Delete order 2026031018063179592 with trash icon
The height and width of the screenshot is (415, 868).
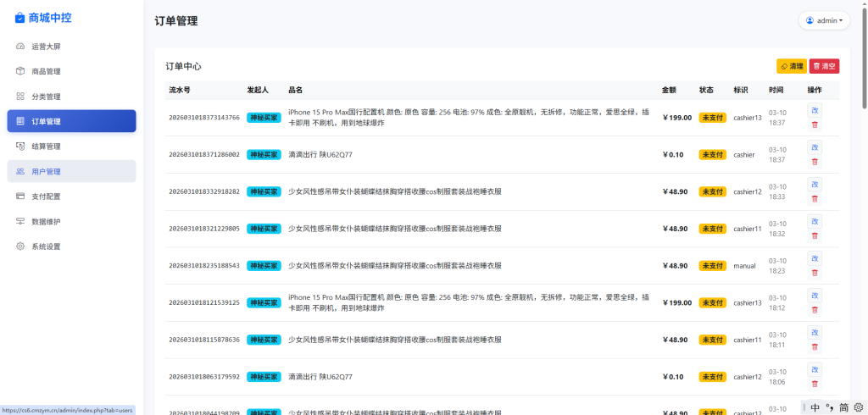[x=815, y=385]
